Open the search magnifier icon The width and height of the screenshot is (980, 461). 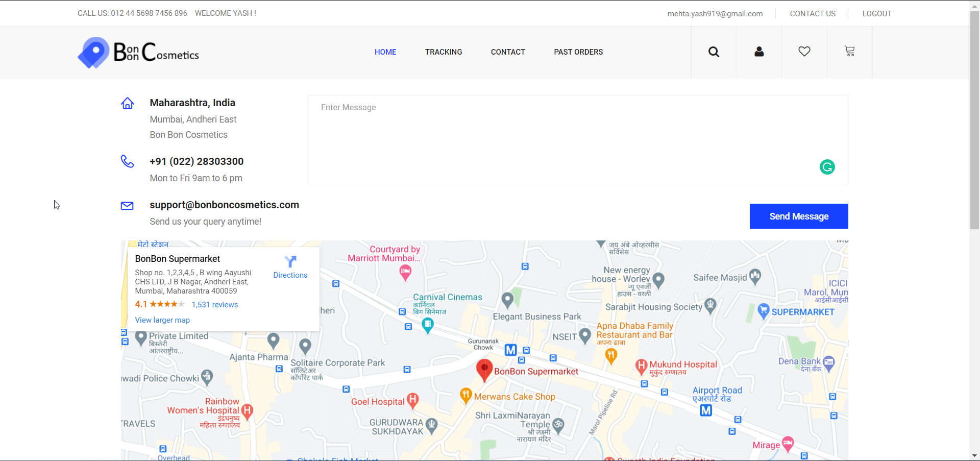(714, 52)
